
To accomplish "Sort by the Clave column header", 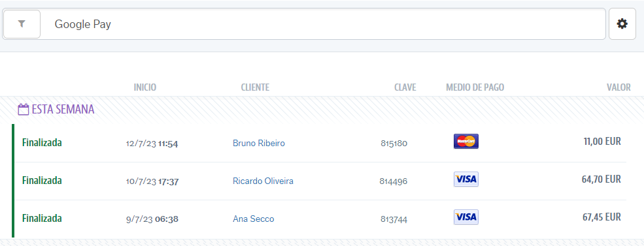I will tap(405, 87).
